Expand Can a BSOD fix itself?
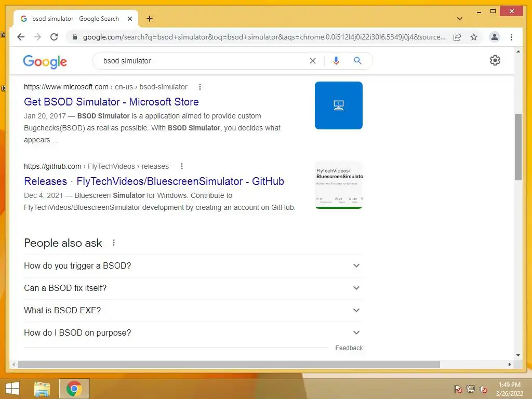This screenshot has width=532, height=399. coord(193,288)
